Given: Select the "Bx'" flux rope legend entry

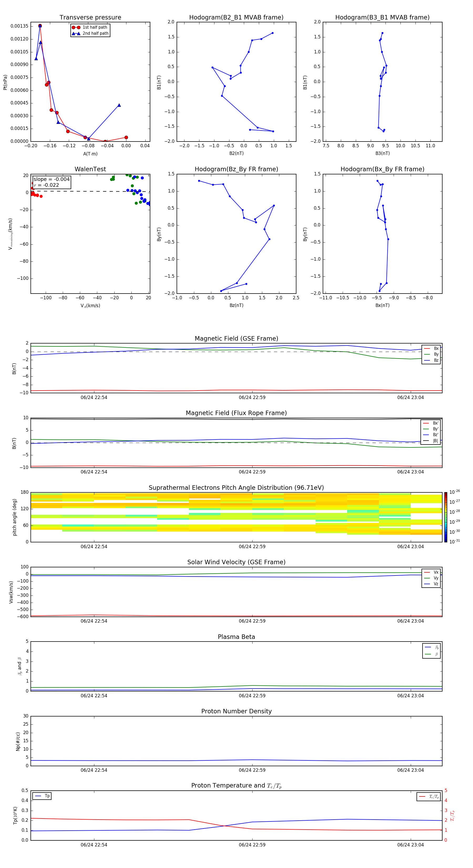Looking at the screenshot, I should (x=431, y=423).
